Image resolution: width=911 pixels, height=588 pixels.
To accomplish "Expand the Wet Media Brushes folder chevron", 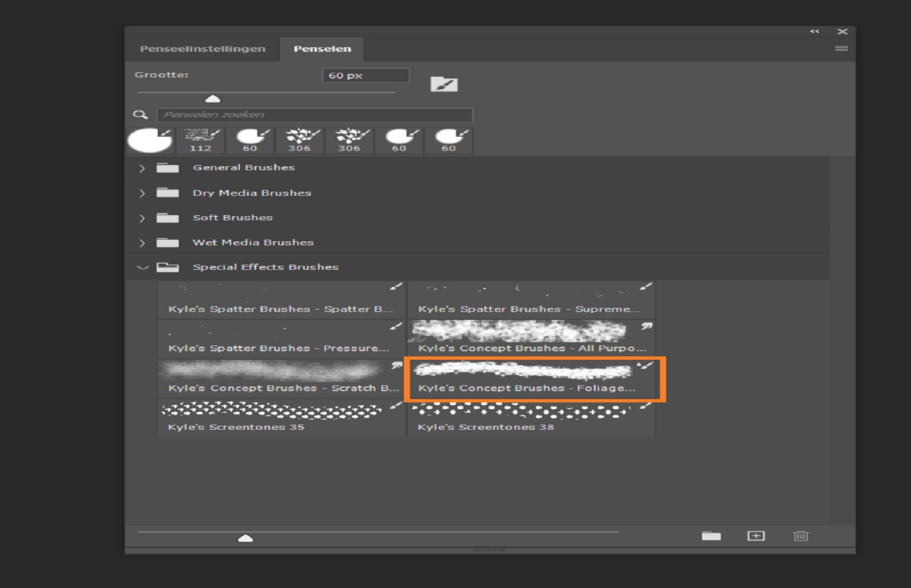I will [x=142, y=243].
